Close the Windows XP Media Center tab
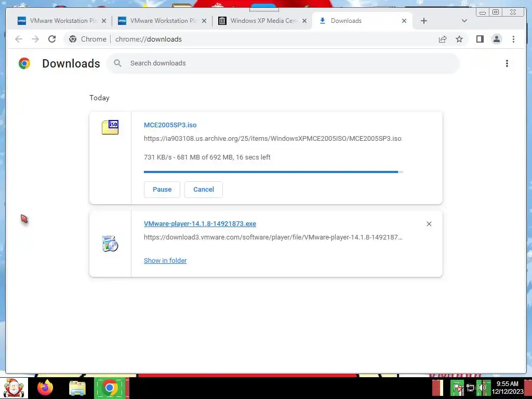 (x=304, y=21)
